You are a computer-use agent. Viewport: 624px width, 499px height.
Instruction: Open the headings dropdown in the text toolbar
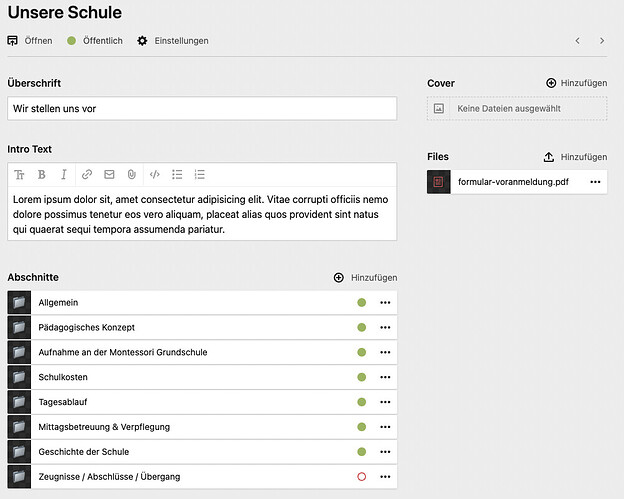(x=19, y=174)
